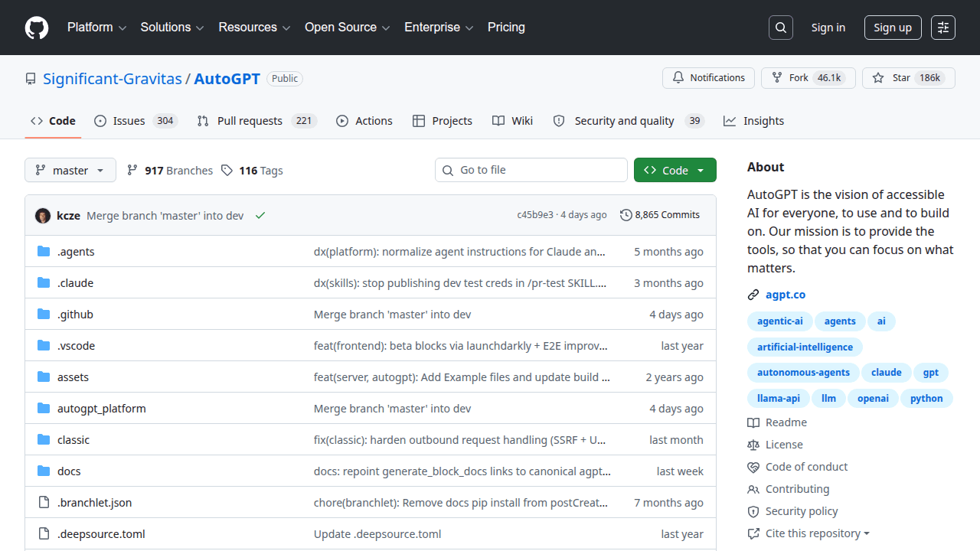Click the branch icon next to 917 Branches

[x=132, y=170]
